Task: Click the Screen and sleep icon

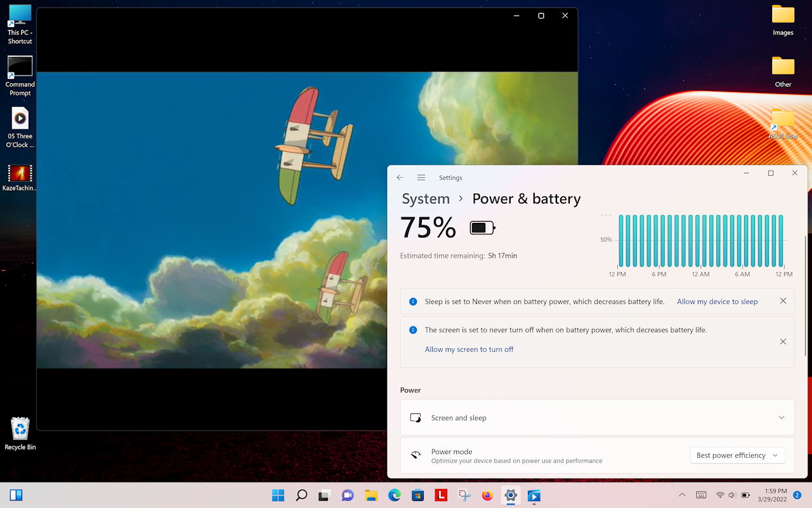Action: point(416,418)
